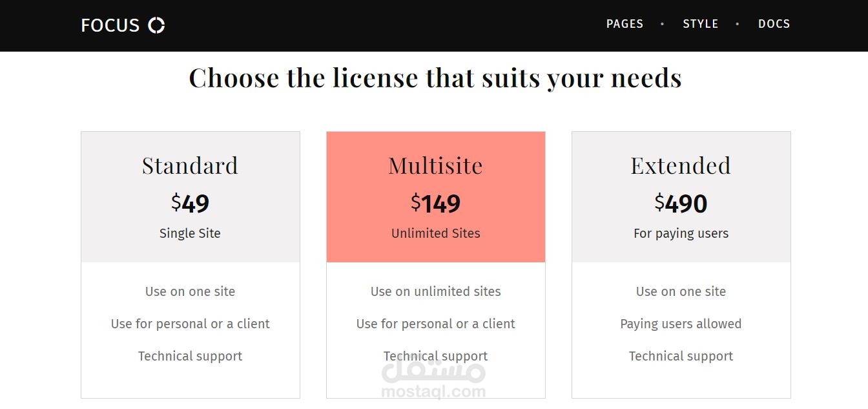
Task: Click the "Single Site" subtitle
Action: click(190, 233)
